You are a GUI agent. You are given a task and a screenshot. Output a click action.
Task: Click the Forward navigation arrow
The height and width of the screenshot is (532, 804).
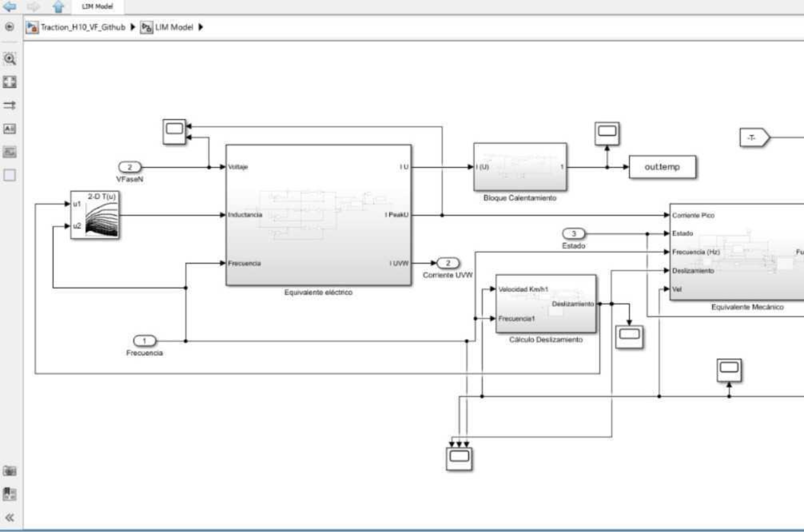[33, 7]
